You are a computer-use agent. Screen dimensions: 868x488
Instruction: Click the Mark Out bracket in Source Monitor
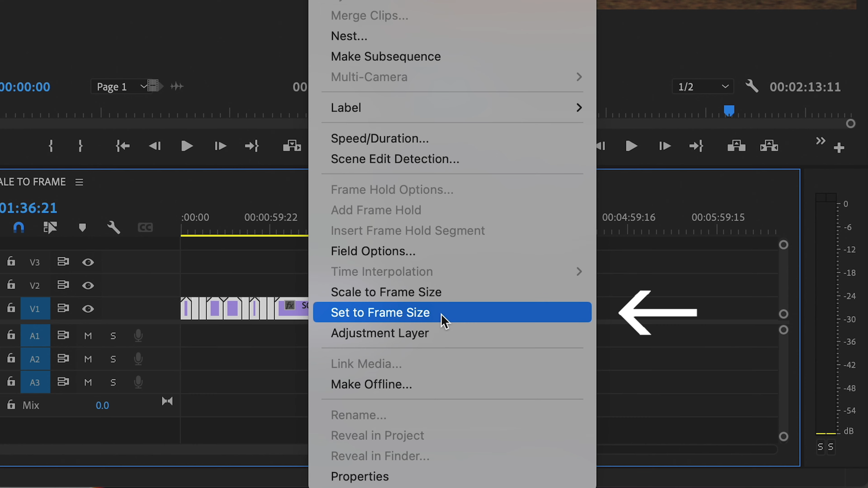(x=80, y=146)
